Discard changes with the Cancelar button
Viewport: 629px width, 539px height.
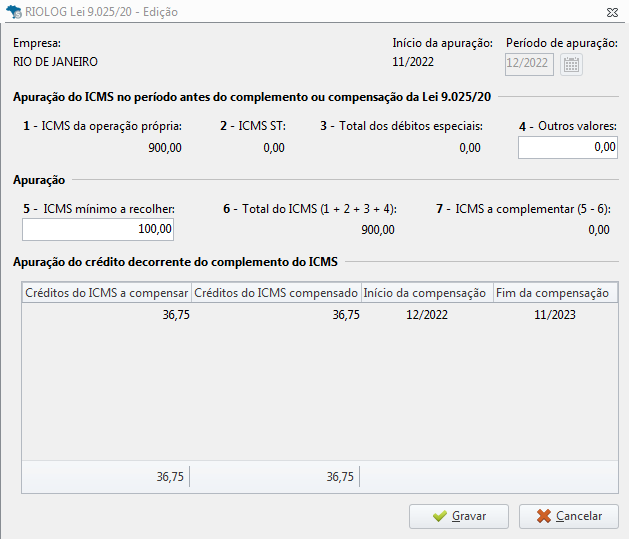point(568,516)
